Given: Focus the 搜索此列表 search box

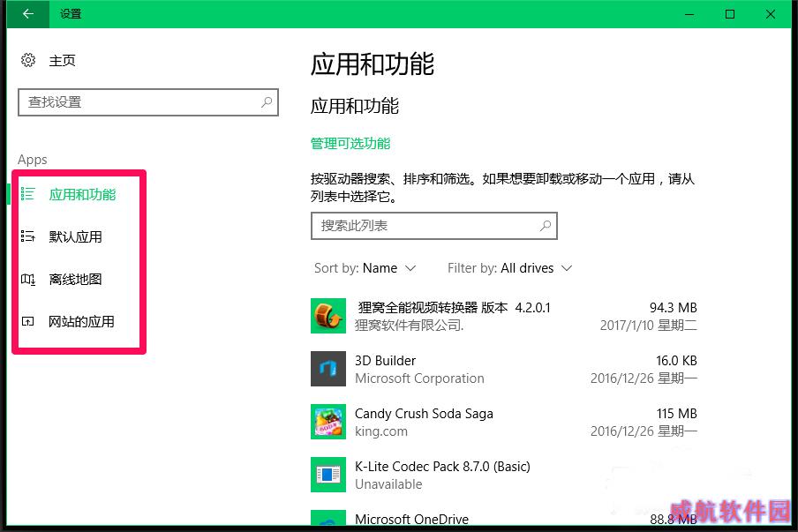Looking at the screenshot, I should pos(434,226).
